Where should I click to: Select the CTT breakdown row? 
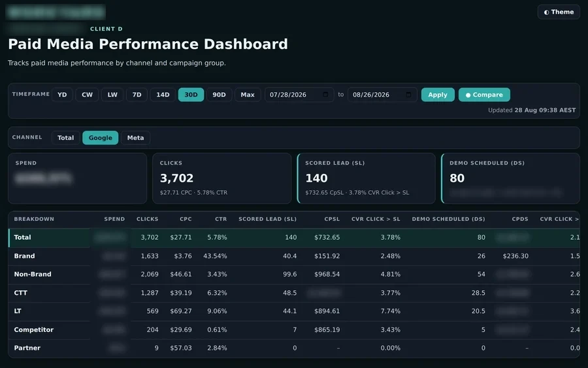[294, 293]
